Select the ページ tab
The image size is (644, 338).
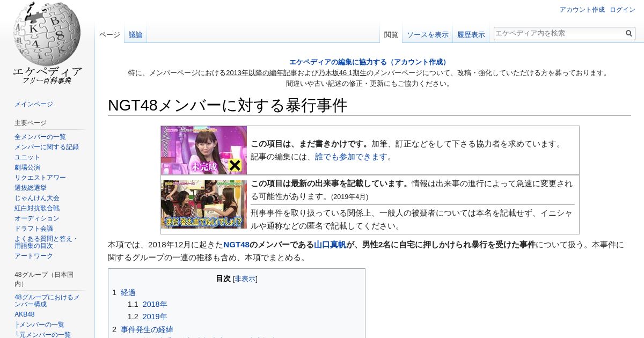(x=109, y=34)
